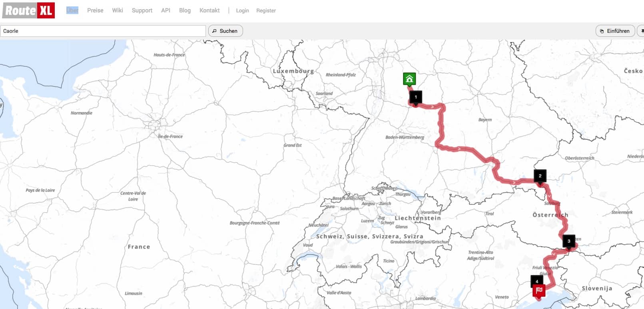Image resolution: width=644 pixels, height=309 pixels.
Task: Click the green home start marker
Action: coord(409,79)
